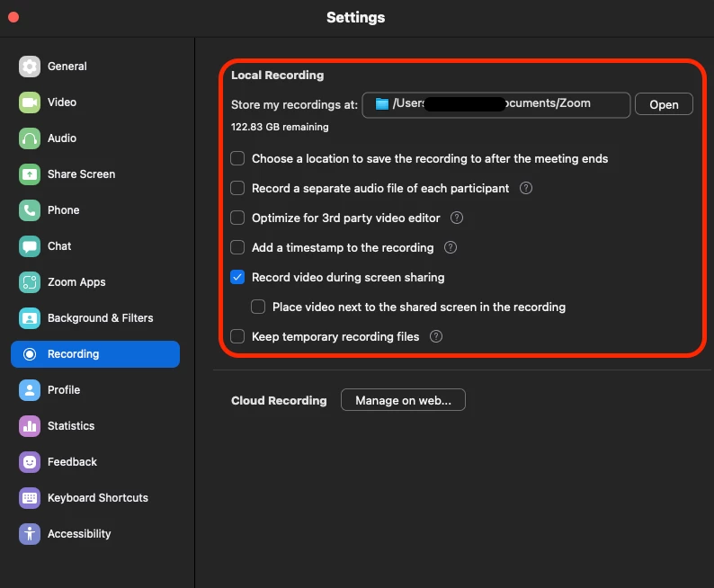Click the Phone handset icon

[x=30, y=210]
